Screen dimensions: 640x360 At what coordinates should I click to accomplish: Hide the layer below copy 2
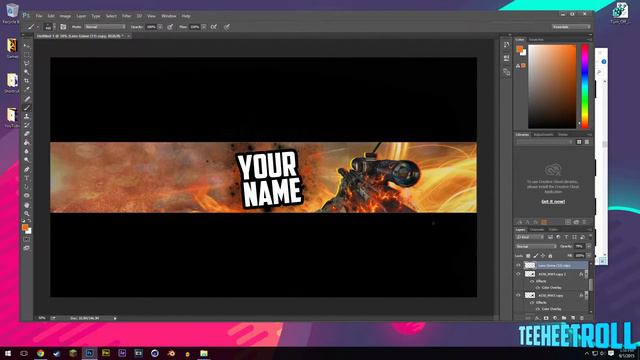tap(518, 295)
